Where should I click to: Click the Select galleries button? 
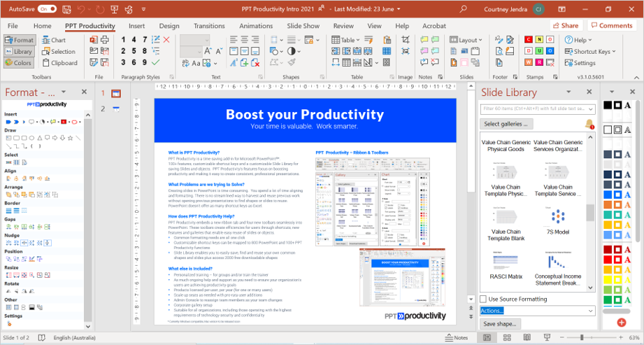tap(507, 124)
